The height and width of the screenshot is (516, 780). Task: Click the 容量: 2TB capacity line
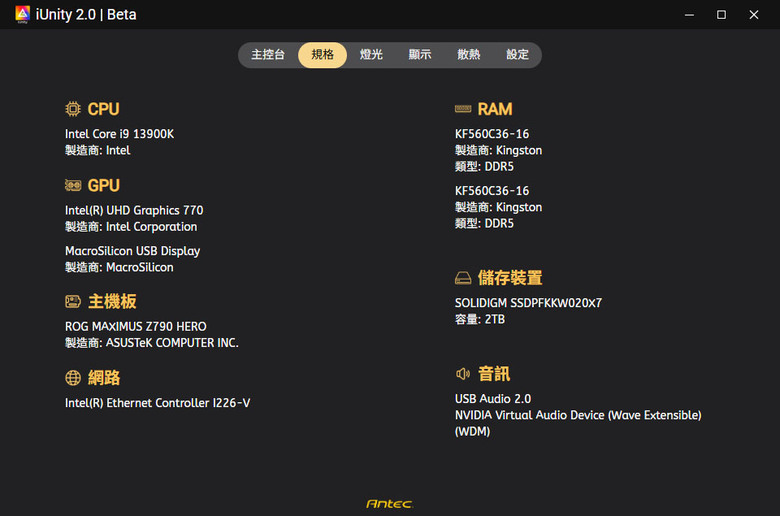coord(480,319)
